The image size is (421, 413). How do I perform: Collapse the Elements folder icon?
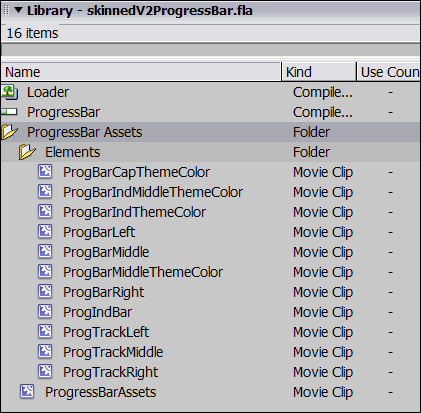click(x=27, y=152)
